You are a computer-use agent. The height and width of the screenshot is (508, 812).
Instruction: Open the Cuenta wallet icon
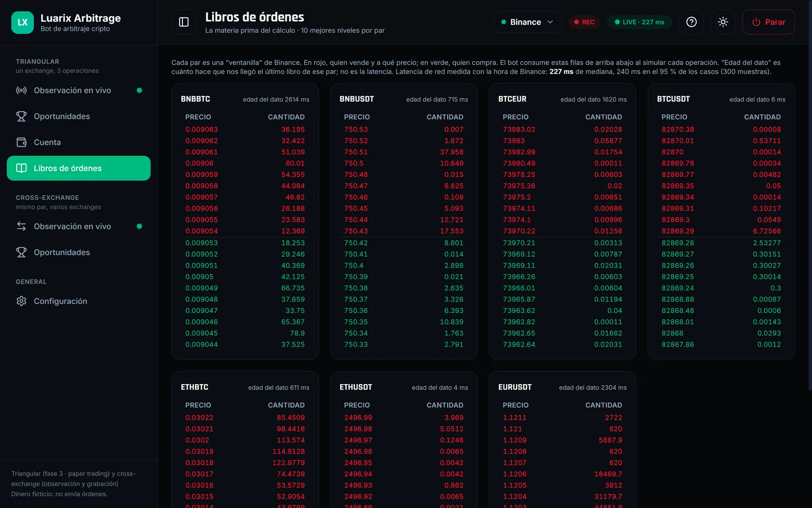click(x=21, y=142)
